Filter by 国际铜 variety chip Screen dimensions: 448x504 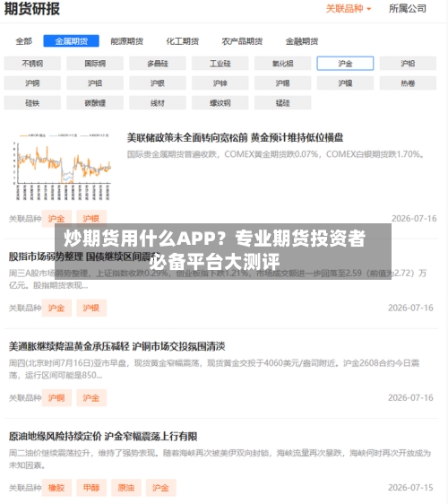pos(95,64)
